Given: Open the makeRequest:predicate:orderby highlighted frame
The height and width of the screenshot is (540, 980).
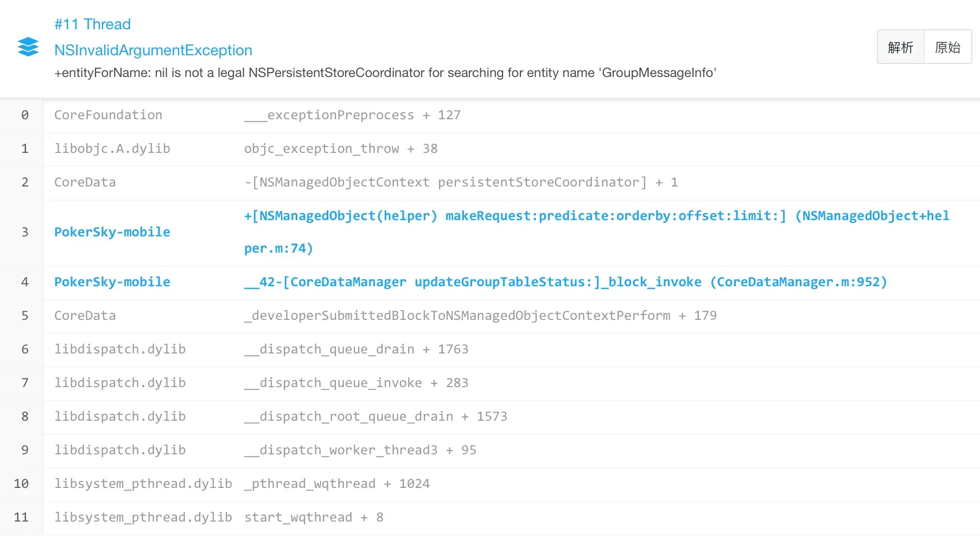Looking at the screenshot, I should click(597, 232).
